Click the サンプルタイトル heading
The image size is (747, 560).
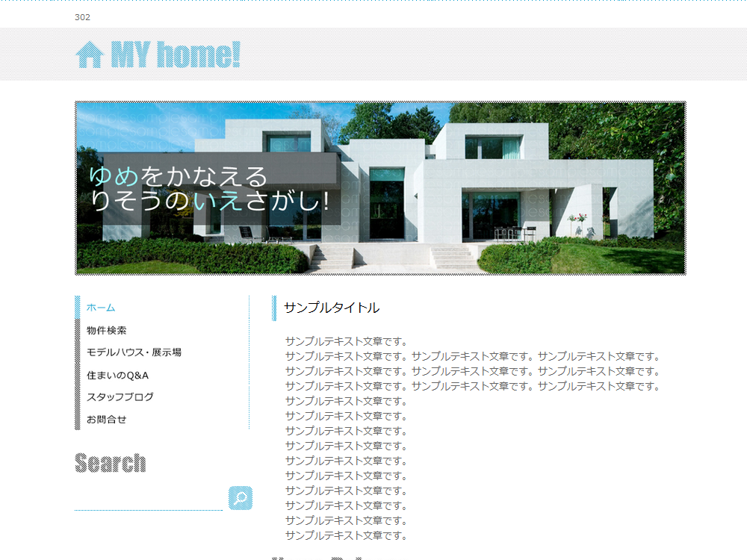[x=332, y=308]
